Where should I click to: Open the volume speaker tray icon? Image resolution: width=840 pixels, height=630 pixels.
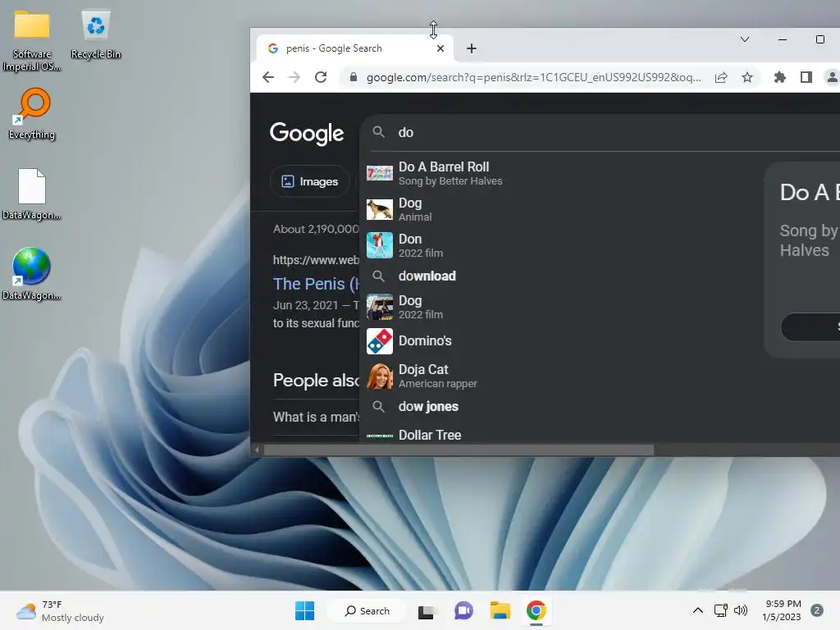coord(741,610)
